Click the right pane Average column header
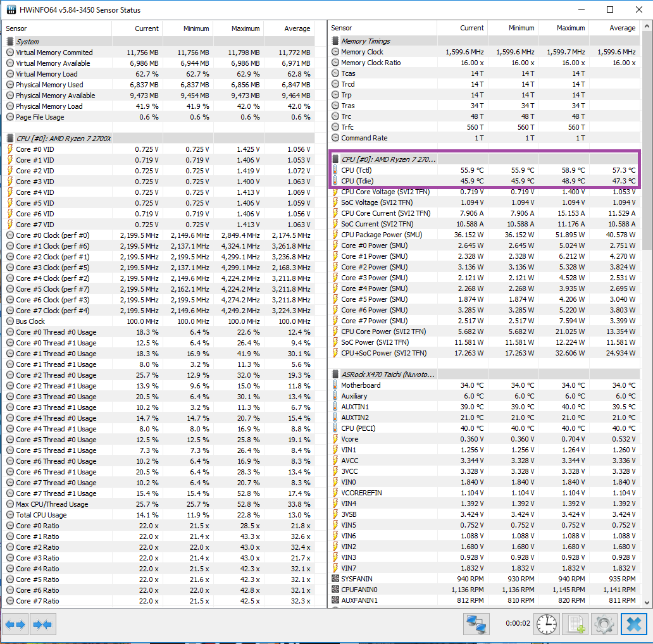This screenshot has height=644, width=653. (614, 28)
